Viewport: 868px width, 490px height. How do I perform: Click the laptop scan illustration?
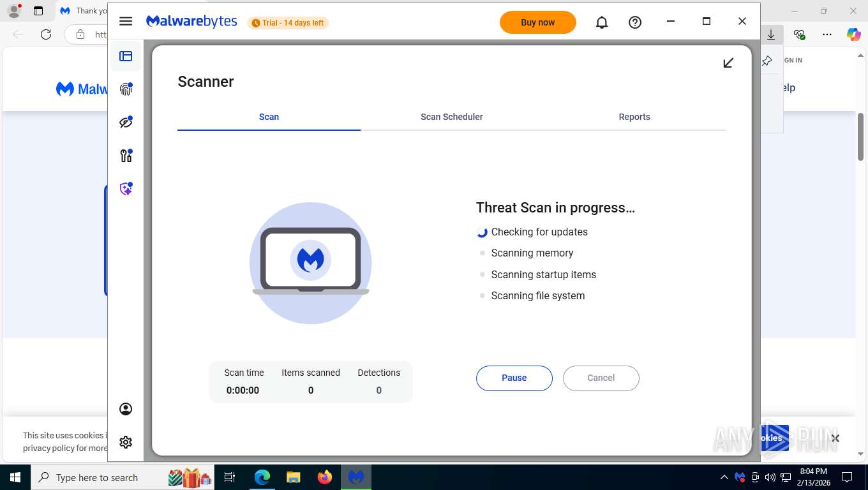click(311, 263)
